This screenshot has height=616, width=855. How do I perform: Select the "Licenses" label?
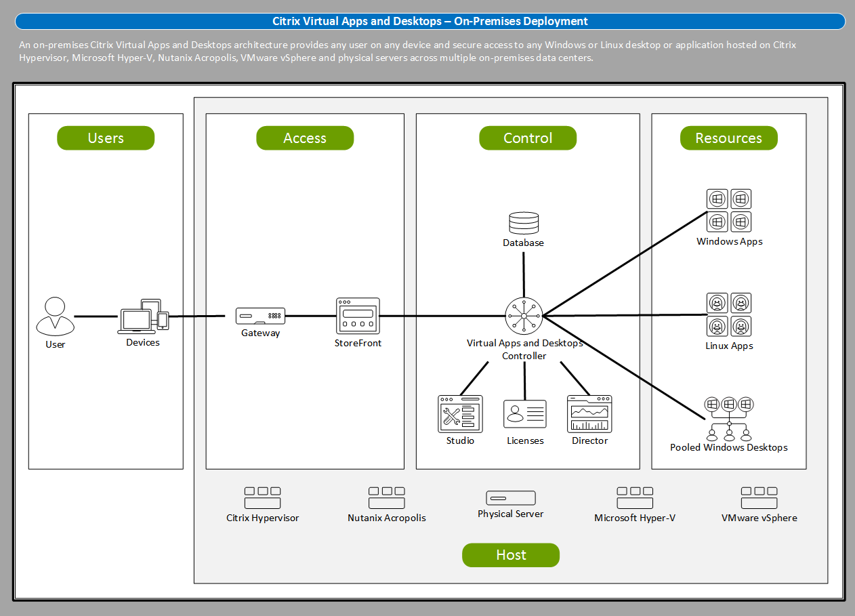(x=525, y=440)
